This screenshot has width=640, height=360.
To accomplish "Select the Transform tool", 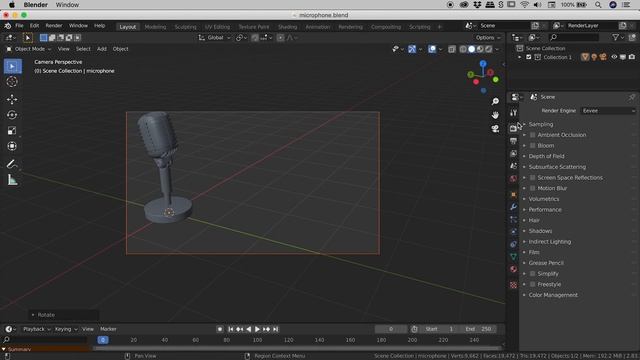I will click(12, 146).
